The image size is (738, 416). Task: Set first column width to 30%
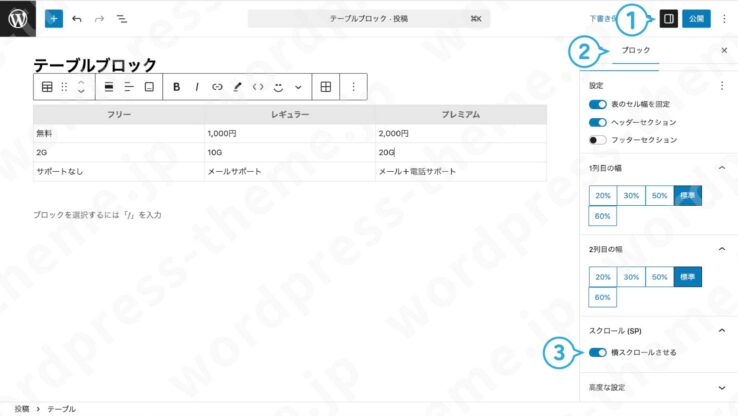(631, 196)
